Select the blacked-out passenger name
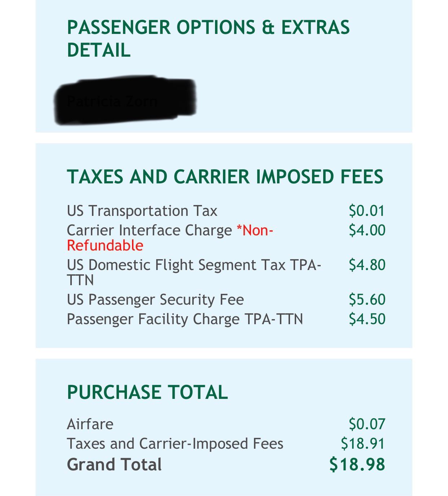This screenshot has height=496, width=448. (x=125, y=100)
